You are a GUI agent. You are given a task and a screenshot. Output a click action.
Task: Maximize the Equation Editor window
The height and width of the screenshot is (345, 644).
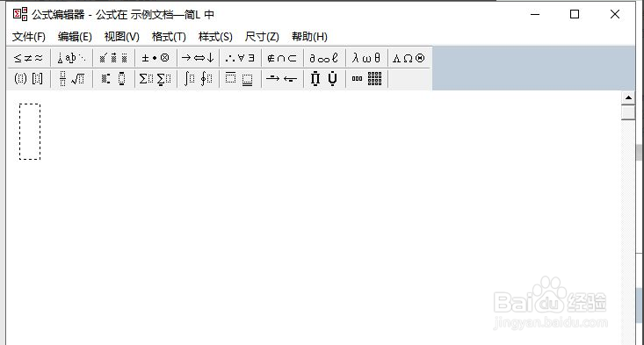pyautogui.click(x=575, y=14)
